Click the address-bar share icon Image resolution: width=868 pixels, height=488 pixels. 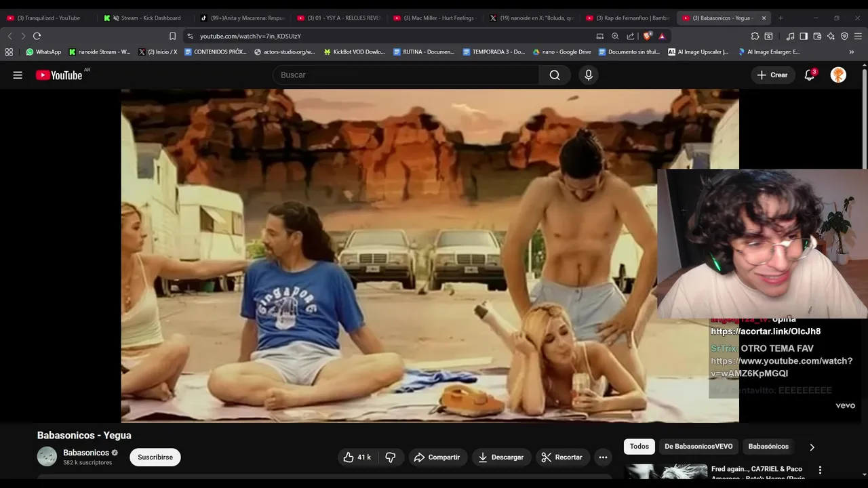(631, 36)
